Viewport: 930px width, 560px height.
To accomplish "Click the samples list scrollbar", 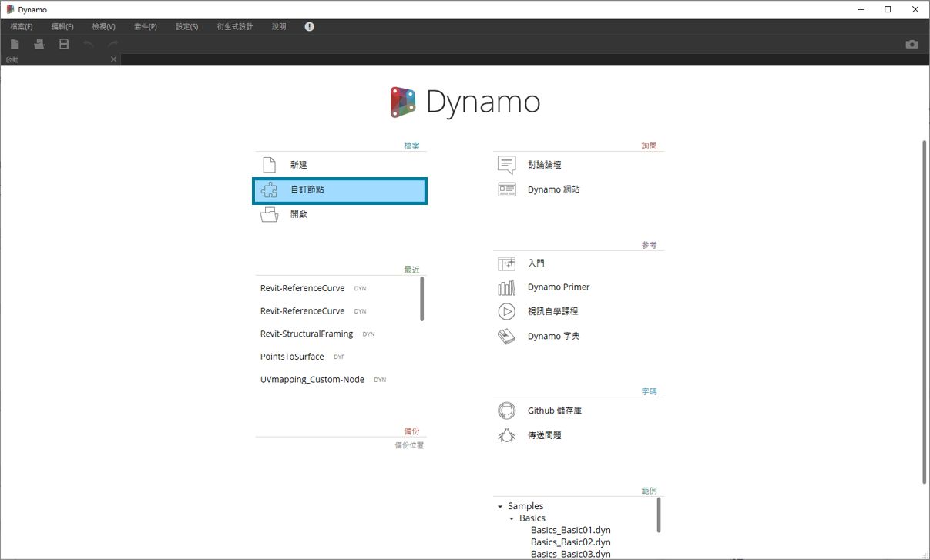I will tap(659, 515).
